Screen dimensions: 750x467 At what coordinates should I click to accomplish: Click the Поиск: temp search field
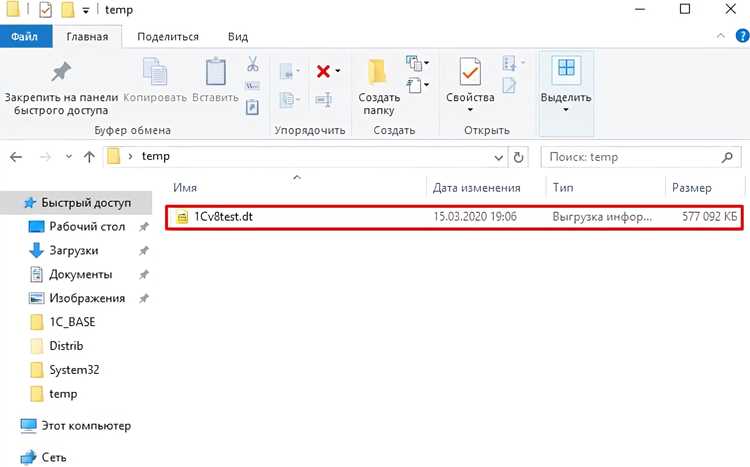(x=641, y=157)
